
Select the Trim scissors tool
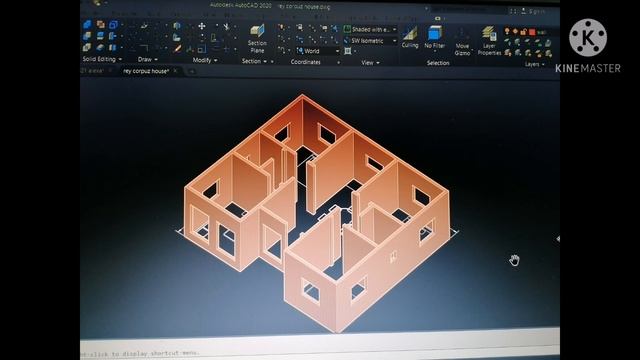226,27
